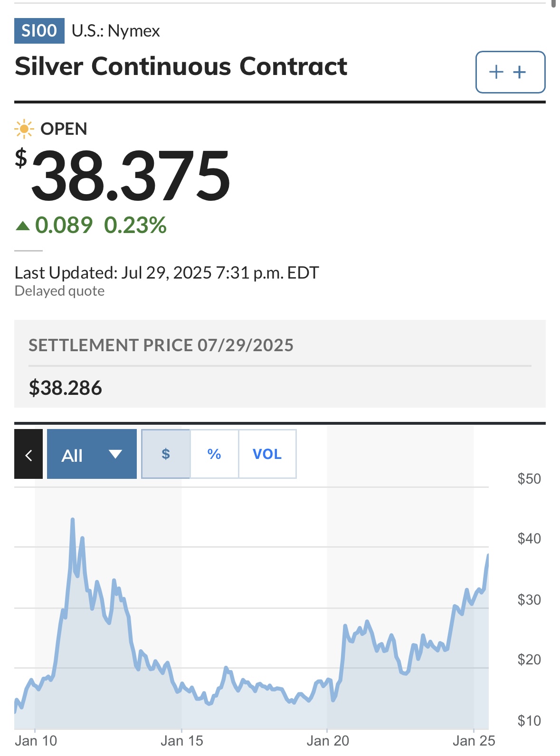
Task: Click the Jan 15 axis marker
Action: click(x=182, y=740)
